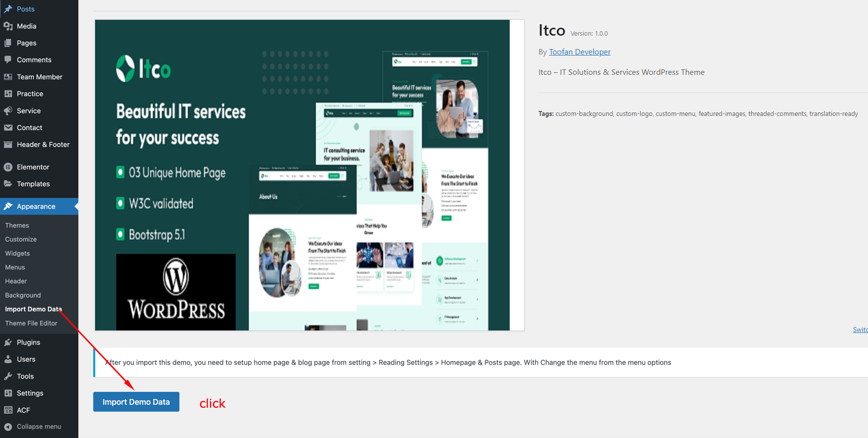
Task: Click the Users person icon
Action: click(8, 359)
